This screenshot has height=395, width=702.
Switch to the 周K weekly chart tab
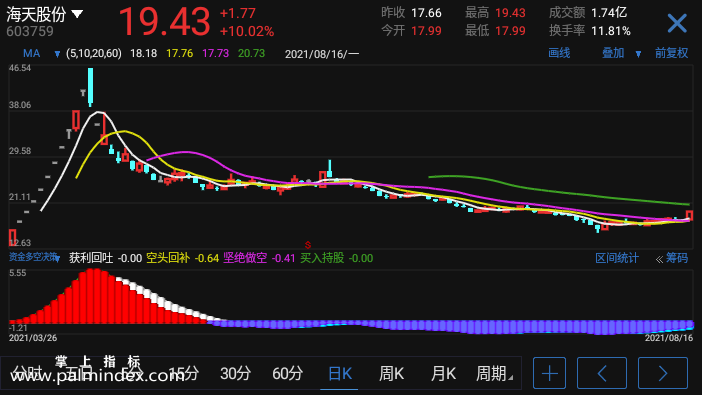pos(391,374)
